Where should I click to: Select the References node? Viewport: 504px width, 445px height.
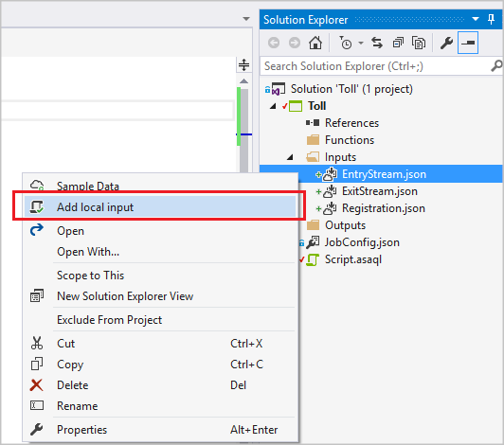[x=351, y=123]
